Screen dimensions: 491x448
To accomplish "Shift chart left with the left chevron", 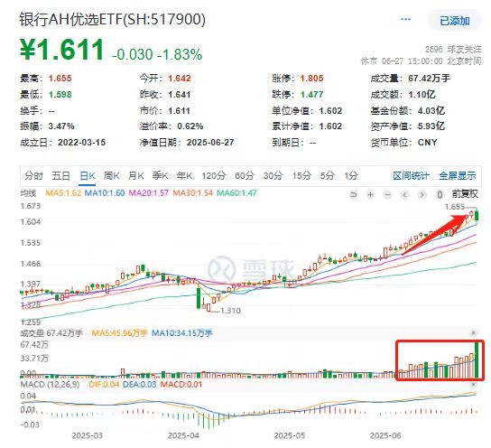I will 404,195.
